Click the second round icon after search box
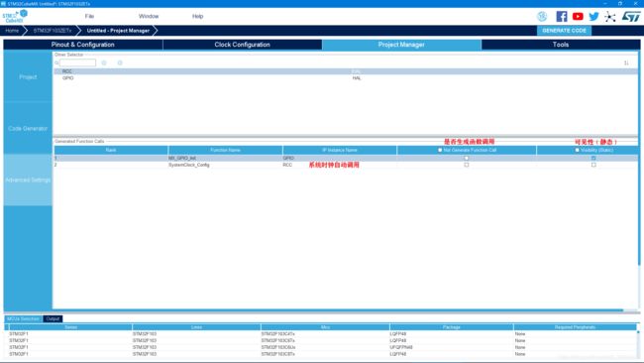Viewport: 644px width, 363px height. coord(120,62)
